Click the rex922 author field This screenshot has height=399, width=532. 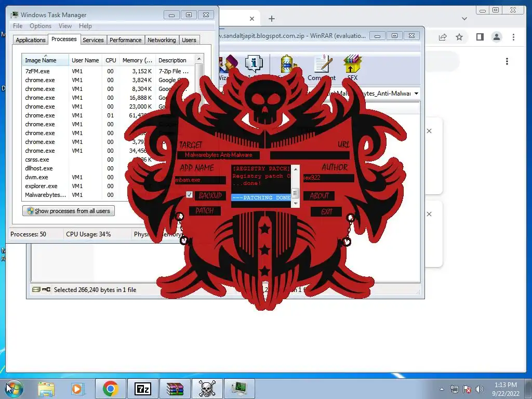pos(328,178)
